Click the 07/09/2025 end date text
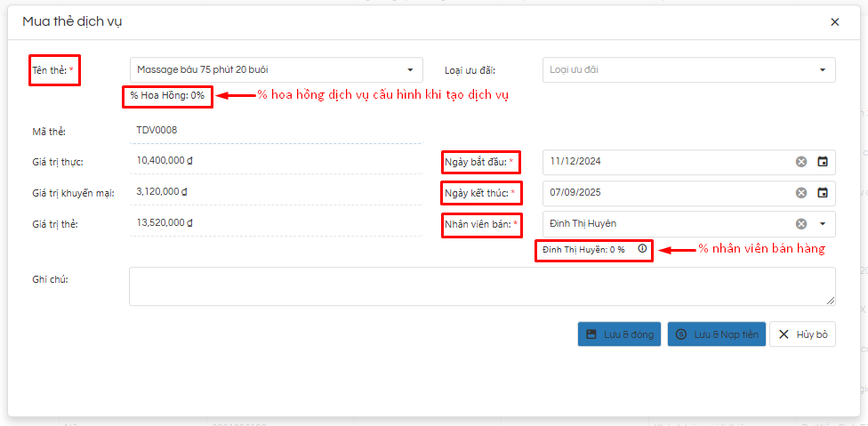This screenshot has height=426, width=868. [x=577, y=193]
